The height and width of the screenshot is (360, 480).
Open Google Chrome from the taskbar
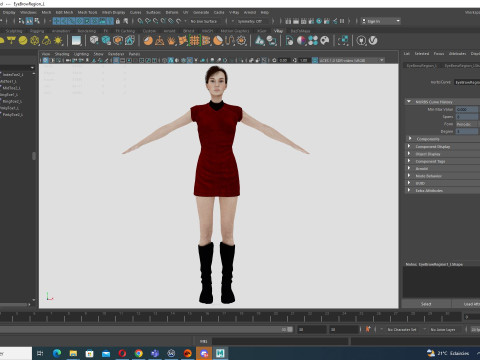[x=139, y=353]
